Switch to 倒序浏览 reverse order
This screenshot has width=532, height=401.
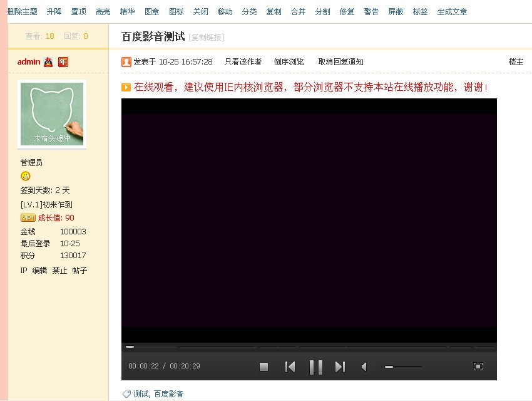click(x=289, y=62)
